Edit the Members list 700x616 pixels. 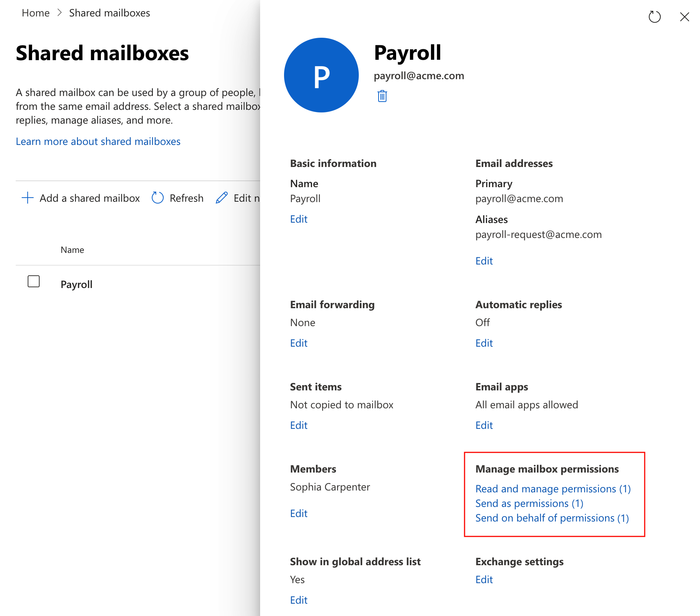coord(299,513)
